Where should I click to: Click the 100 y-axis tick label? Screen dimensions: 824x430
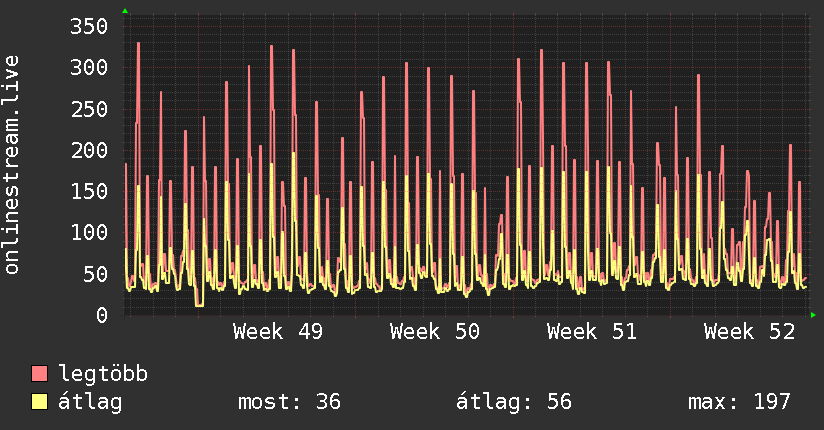tap(89, 232)
